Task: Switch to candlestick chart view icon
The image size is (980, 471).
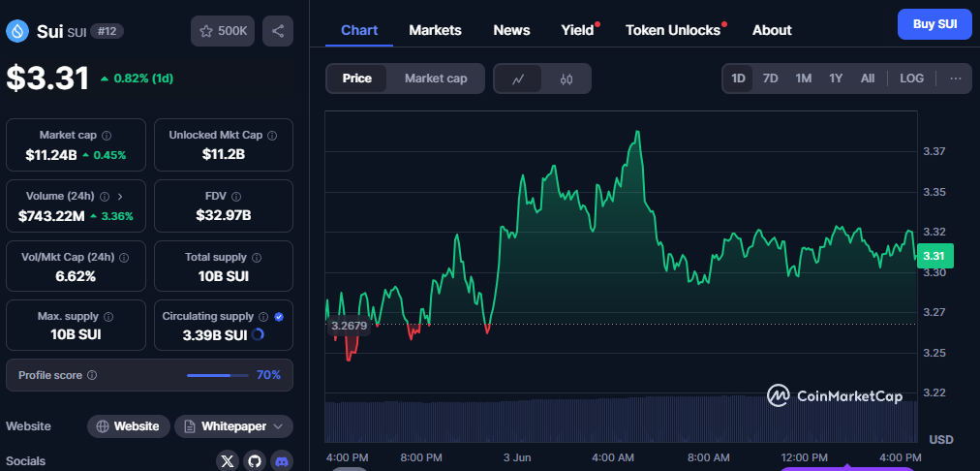Action: click(567, 78)
